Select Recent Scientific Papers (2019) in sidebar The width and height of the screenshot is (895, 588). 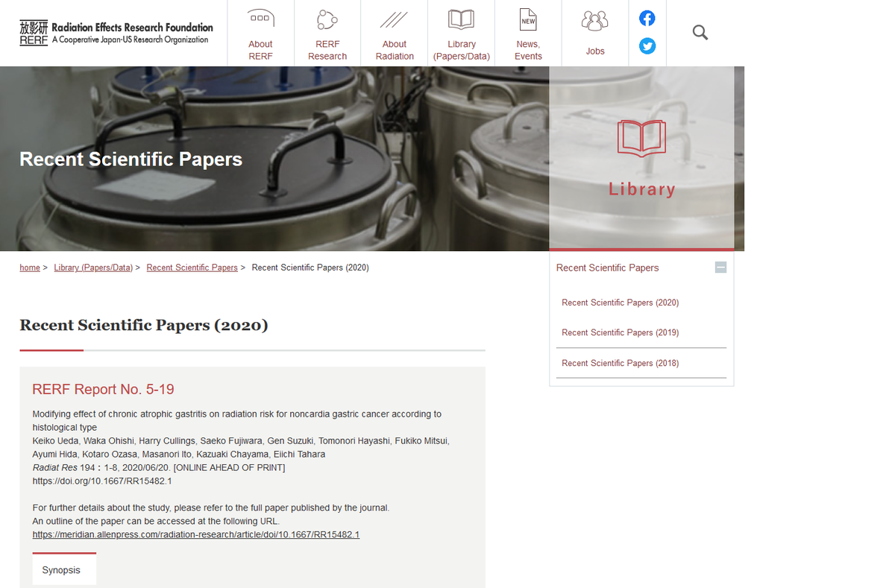(x=621, y=332)
